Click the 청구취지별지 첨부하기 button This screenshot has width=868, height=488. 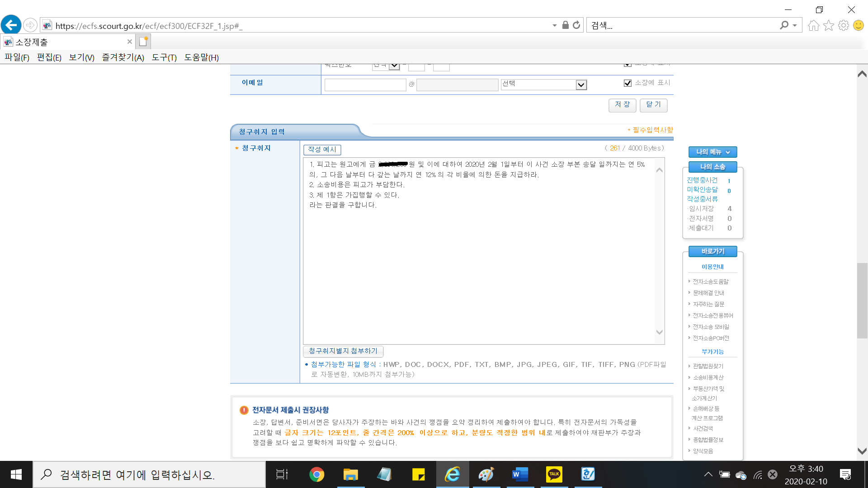click(x=343, y=351)
